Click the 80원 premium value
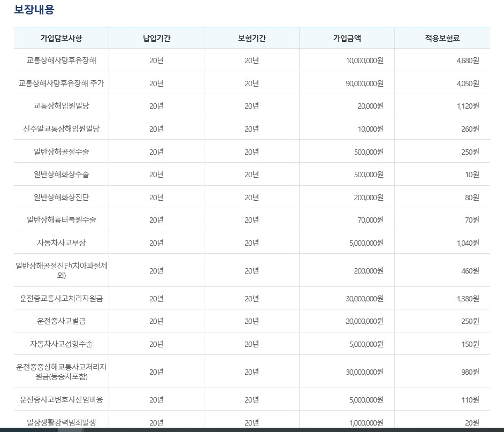The width and height of the screenshot is (504, 432). pos(472,197)
